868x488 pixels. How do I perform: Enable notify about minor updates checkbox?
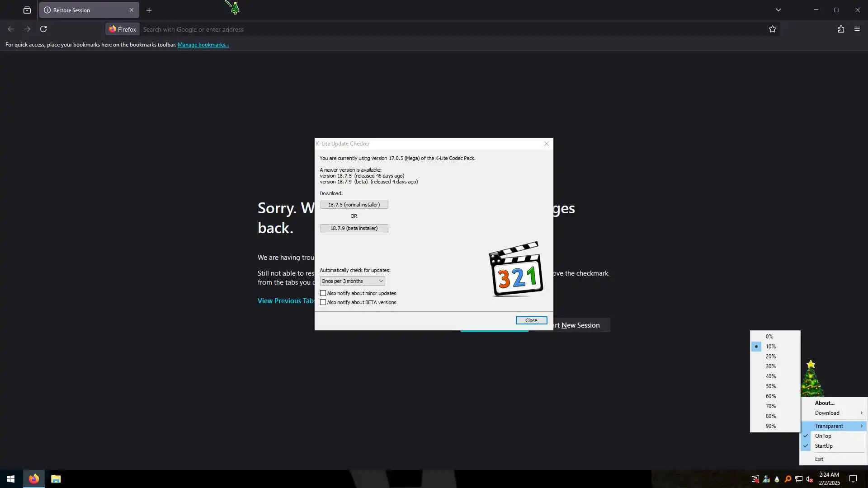tap(323, 293)
